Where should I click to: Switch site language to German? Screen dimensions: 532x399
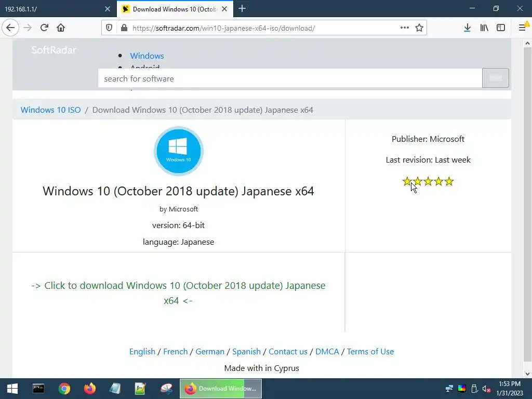click(x=210, y=352)
